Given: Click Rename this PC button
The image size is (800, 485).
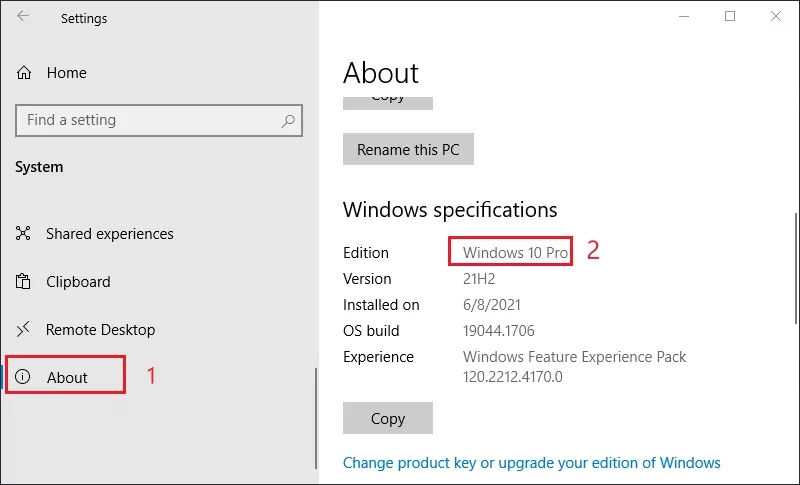Looking at the screenshot, I should 408,149.
